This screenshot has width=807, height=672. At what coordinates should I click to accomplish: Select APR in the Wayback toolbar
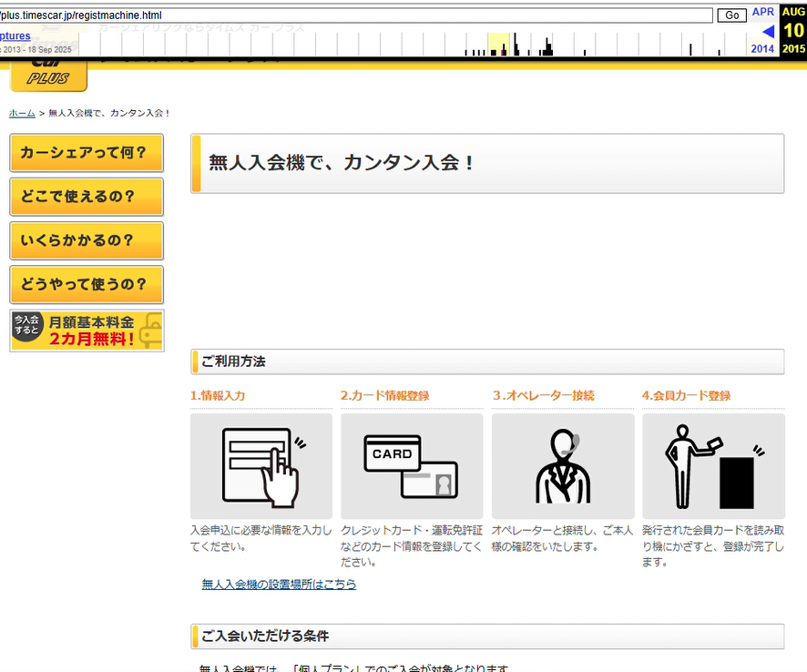762,12
